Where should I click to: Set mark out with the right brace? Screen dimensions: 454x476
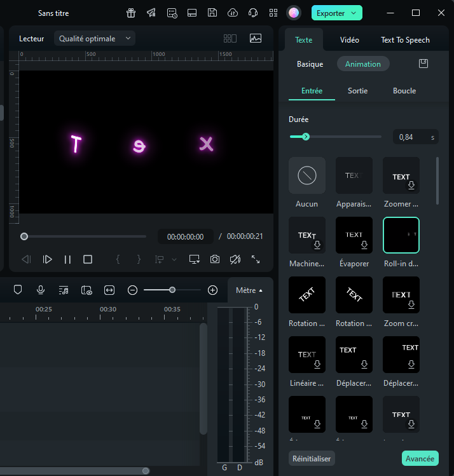pos(139,259)
